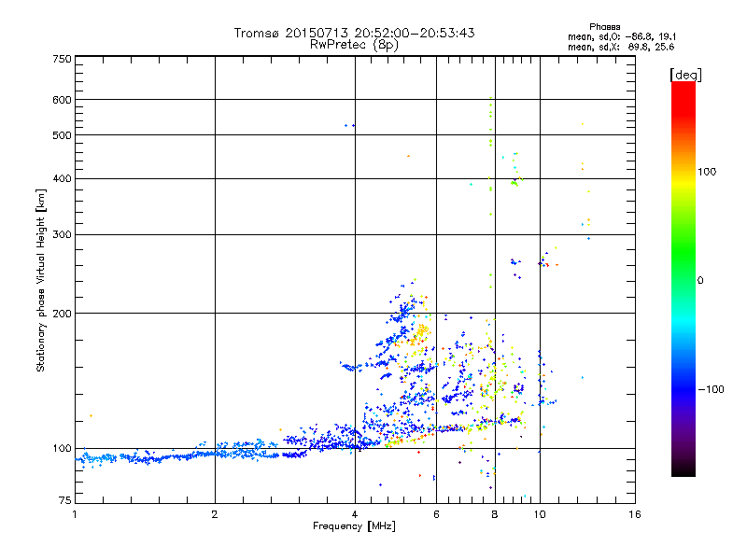Click the y-axis tick label "500"
747x560 pixels.
pos(62,135)
